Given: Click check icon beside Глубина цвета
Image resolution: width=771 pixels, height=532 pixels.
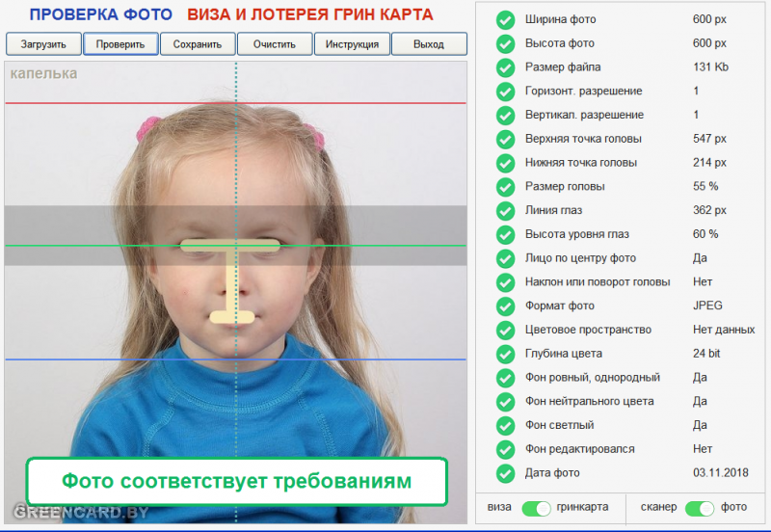Looking at the screenshot, I should pyautogui.click(x=505, y=354).
